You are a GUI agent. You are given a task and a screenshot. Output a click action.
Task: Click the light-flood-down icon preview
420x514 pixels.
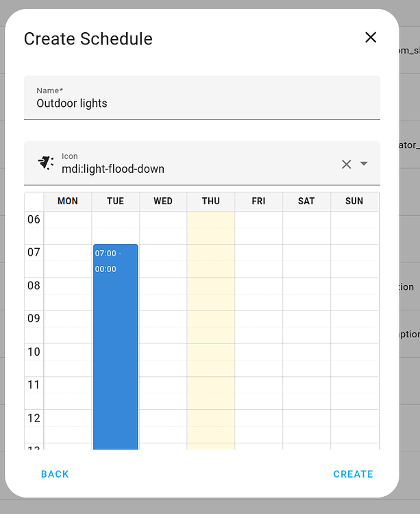pos(46,163)
